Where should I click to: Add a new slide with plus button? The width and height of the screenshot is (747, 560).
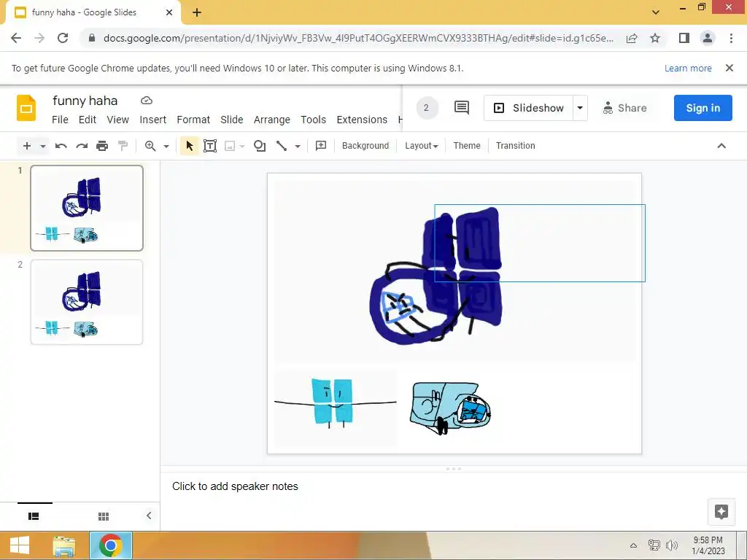pyautogui.click(x=27, y=146)
